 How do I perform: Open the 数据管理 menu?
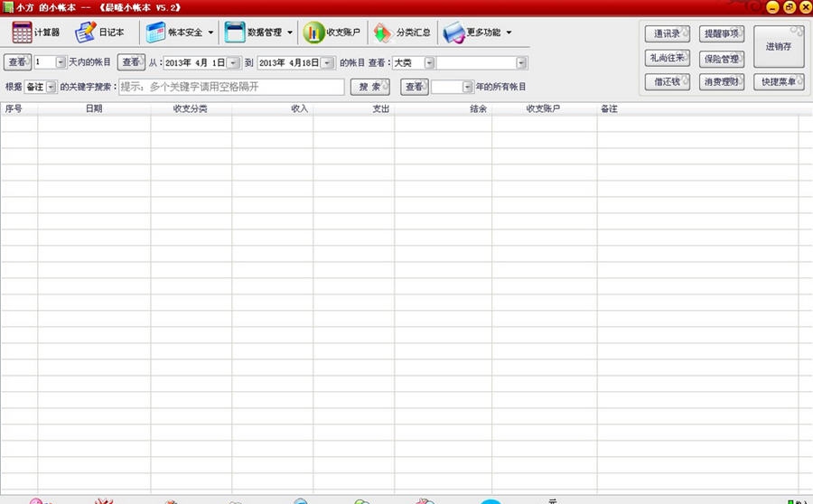click(x=258, y=33)
